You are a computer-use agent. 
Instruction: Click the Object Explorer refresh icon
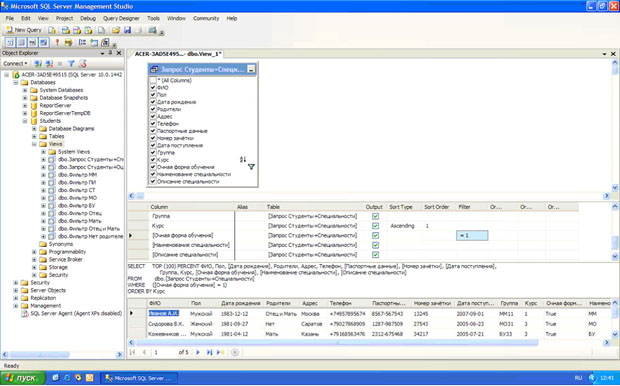(82, 63)
